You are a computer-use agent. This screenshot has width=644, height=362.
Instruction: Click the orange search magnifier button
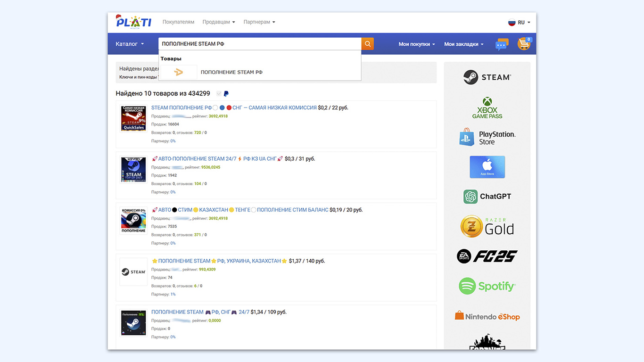point(368,44)
